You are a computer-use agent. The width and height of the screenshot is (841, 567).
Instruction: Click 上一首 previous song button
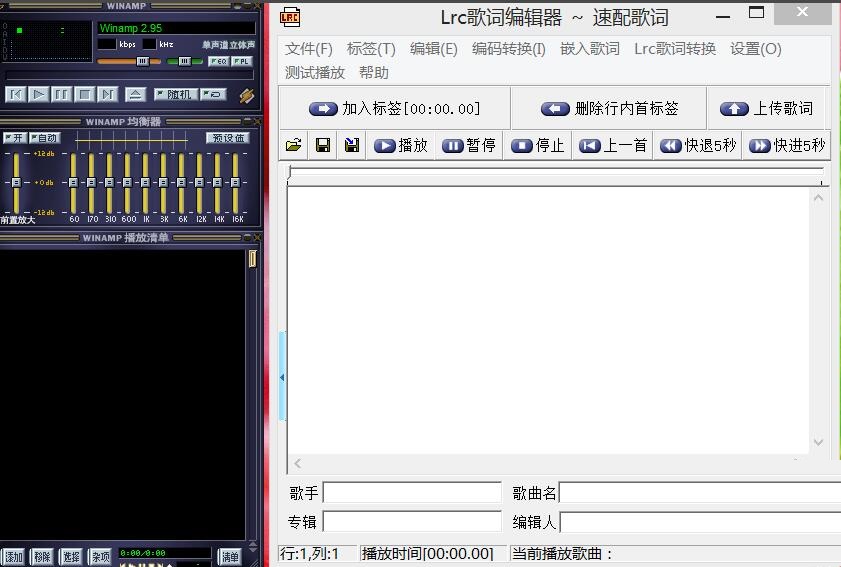pyautogui.click(x=613, y=145)
